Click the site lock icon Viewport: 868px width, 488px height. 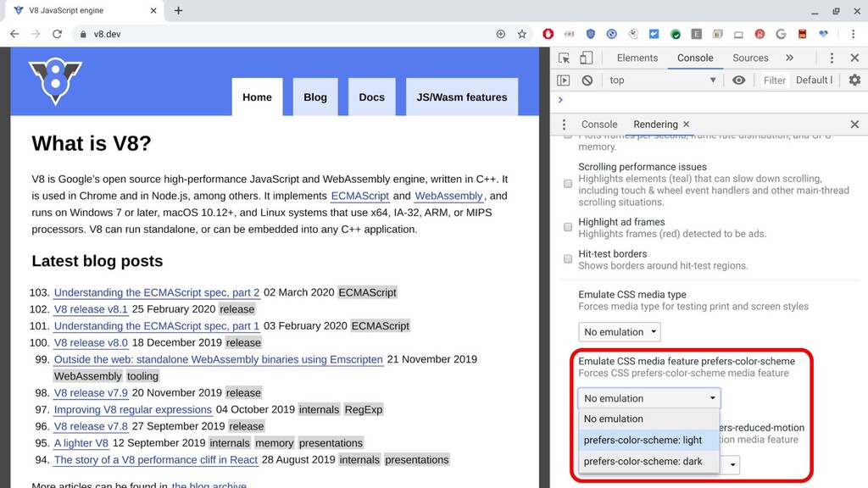point(83,34)
